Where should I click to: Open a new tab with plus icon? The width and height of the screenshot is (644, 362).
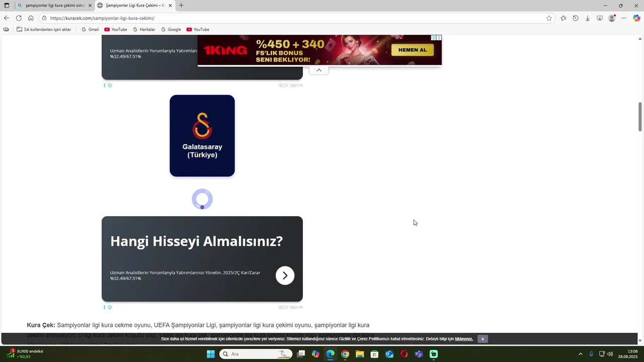[181, 6]
